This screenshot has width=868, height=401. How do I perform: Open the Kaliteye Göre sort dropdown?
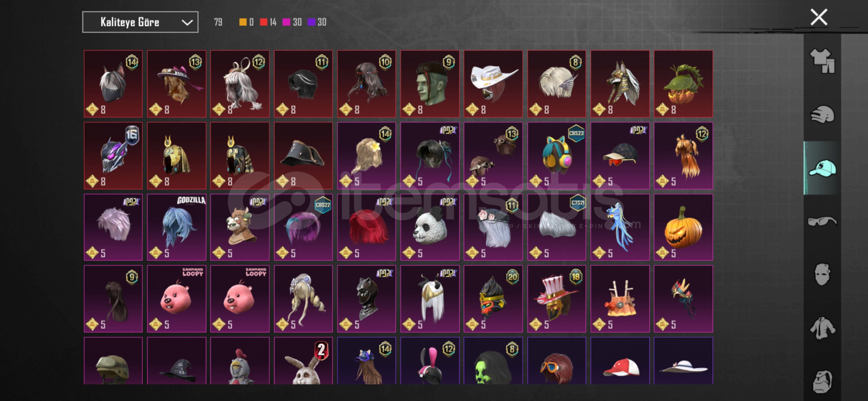tap(140, 22)
